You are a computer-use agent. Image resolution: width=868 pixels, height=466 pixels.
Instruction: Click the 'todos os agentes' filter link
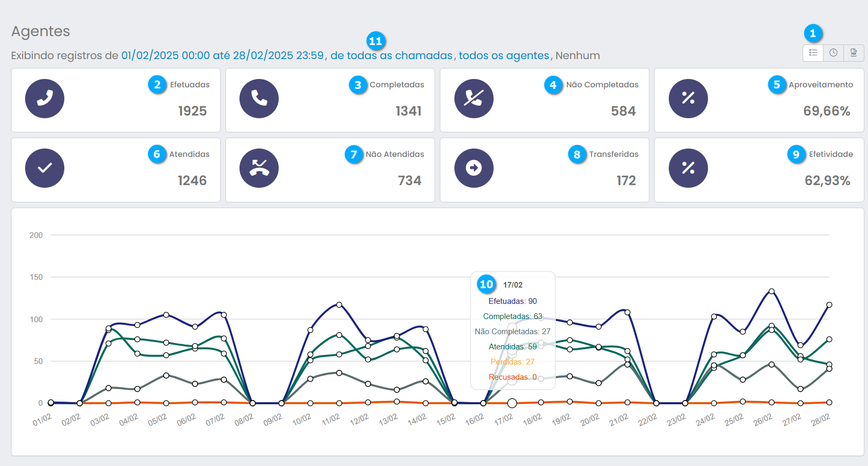504,55
